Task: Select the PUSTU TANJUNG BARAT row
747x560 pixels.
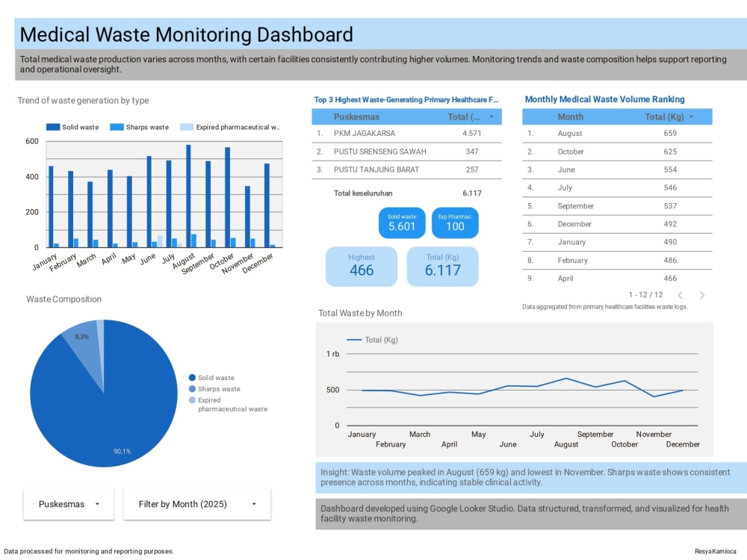Action: tap(406, 169)
